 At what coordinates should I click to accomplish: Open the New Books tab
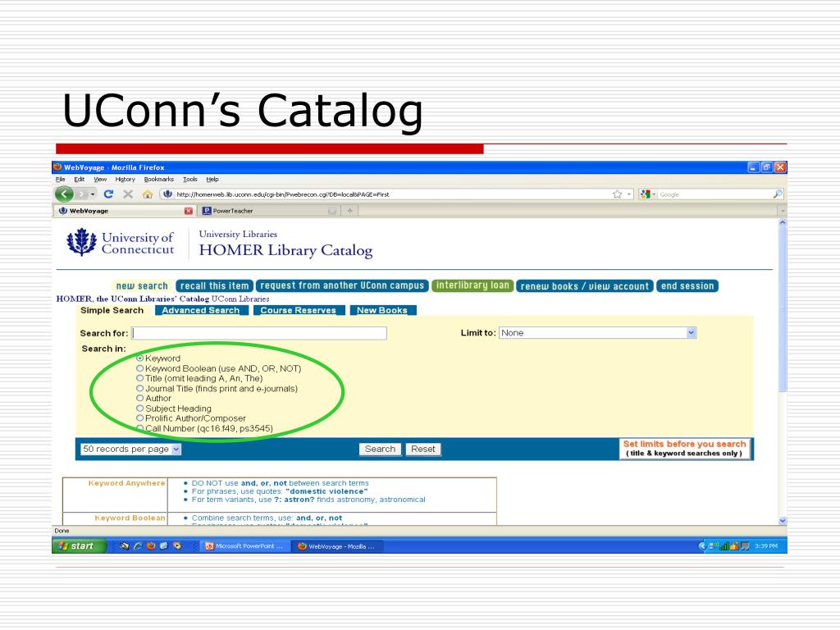[382, 310]
